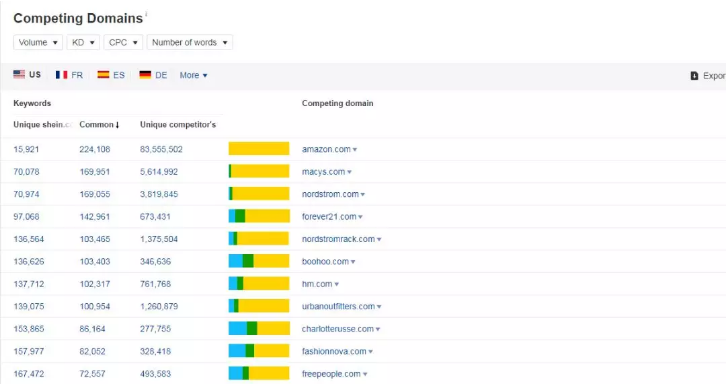This screenshot has width=726, height=389.
Task: Click the Export button label
Action: pyautogui.click(x=714, y=75)
